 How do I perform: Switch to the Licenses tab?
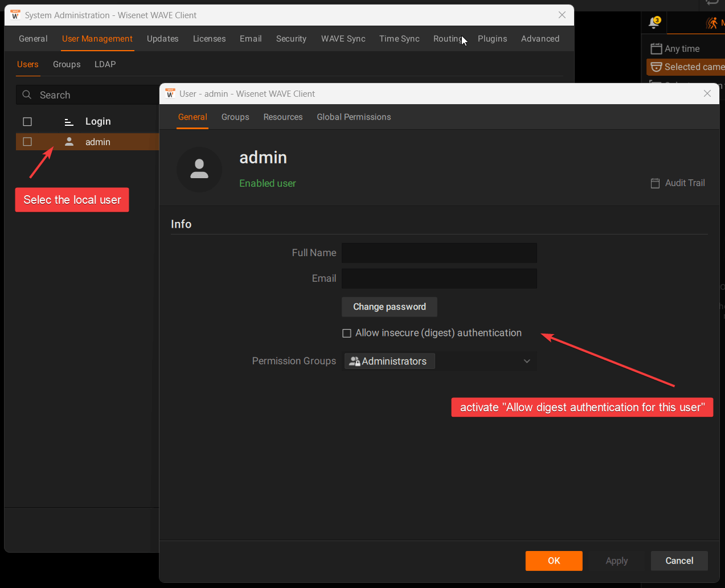click(x=209, y=39)
